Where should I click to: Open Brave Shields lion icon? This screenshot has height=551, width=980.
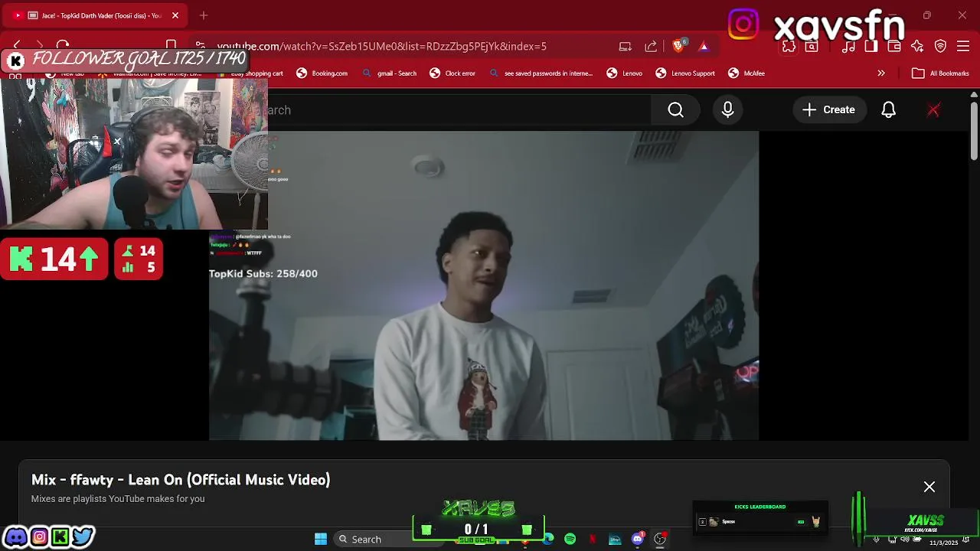(678, 46)
